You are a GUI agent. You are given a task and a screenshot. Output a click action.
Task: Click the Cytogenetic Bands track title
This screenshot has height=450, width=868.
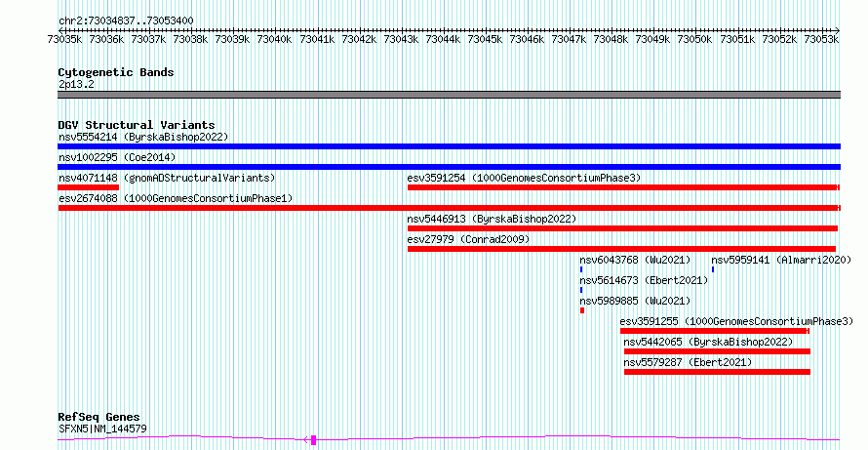pyautogui.click(x=116, y=72)
